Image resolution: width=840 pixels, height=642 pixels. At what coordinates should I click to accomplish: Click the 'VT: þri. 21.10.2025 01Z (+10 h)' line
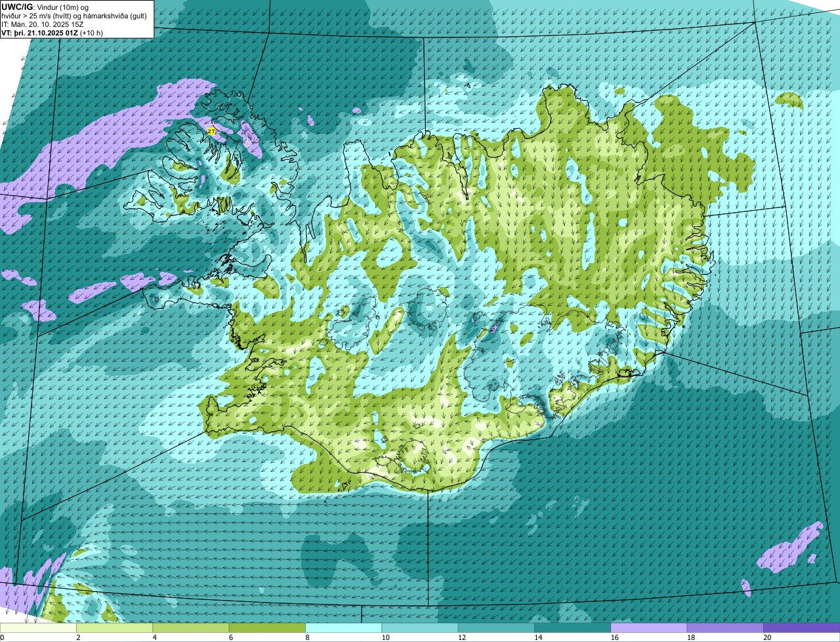coord(52,33)
